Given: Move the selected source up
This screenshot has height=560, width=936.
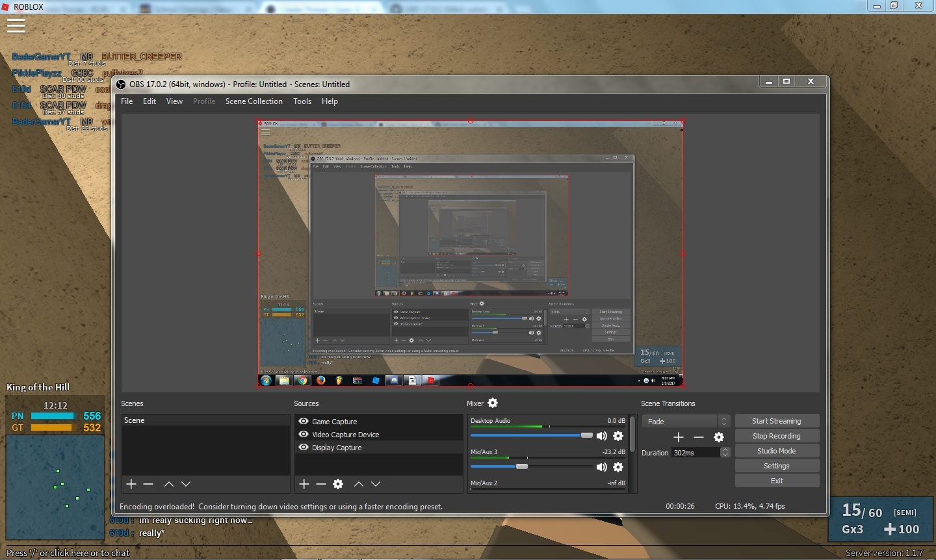Looking at the screenshot, I should 359,484.
